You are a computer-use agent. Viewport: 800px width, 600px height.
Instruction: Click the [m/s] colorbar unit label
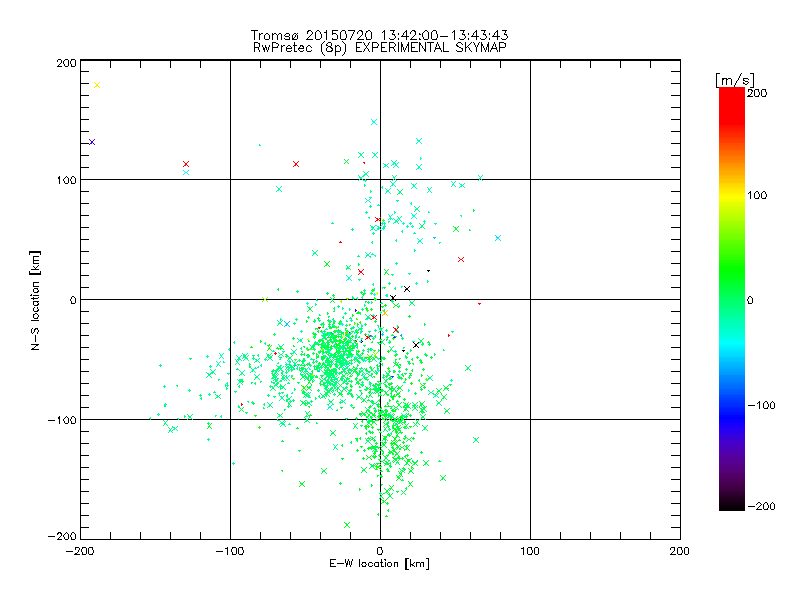coord(734,79)
